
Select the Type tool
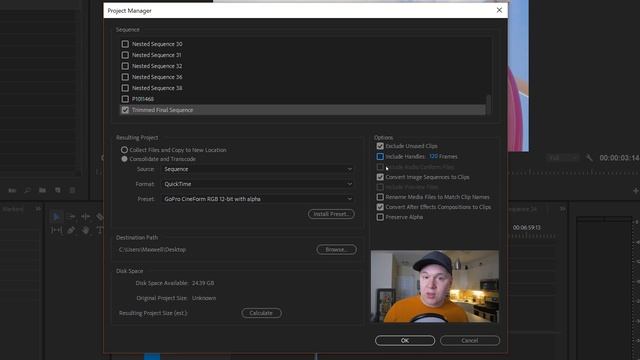point(99,230)
